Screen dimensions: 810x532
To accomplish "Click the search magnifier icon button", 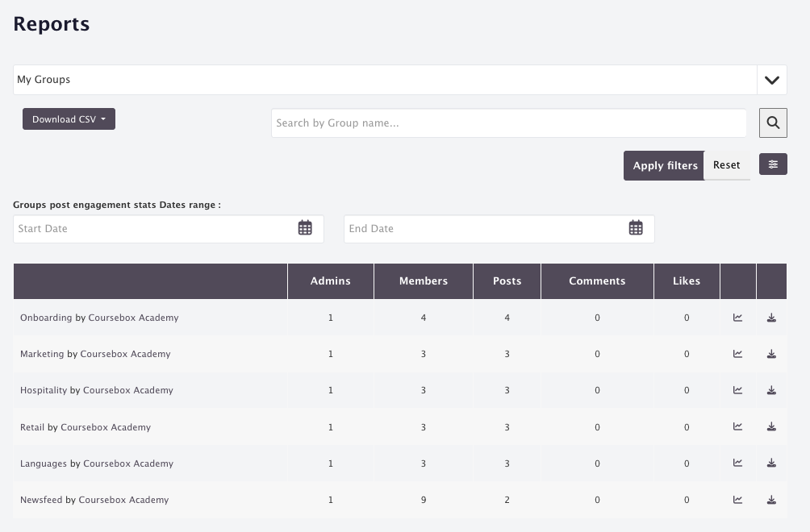I will [x=773, y=123].
